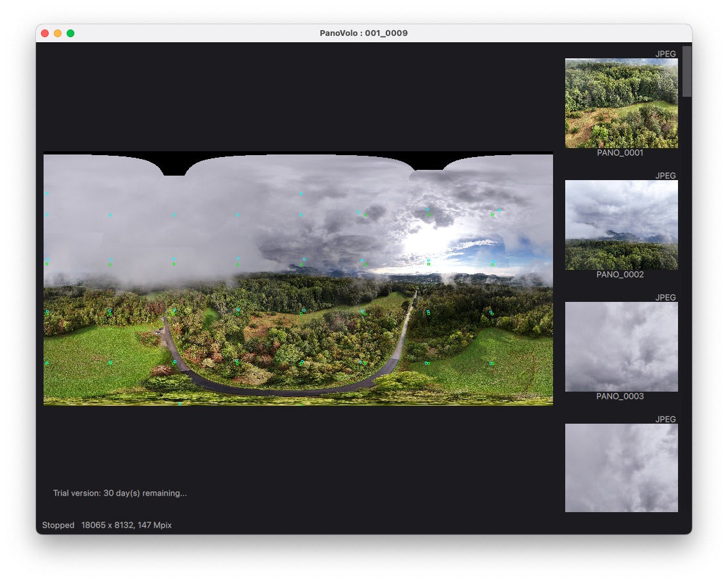Click the stitched panorama preview image
This screenshot has width=728, height=582.
click(298, 279)
